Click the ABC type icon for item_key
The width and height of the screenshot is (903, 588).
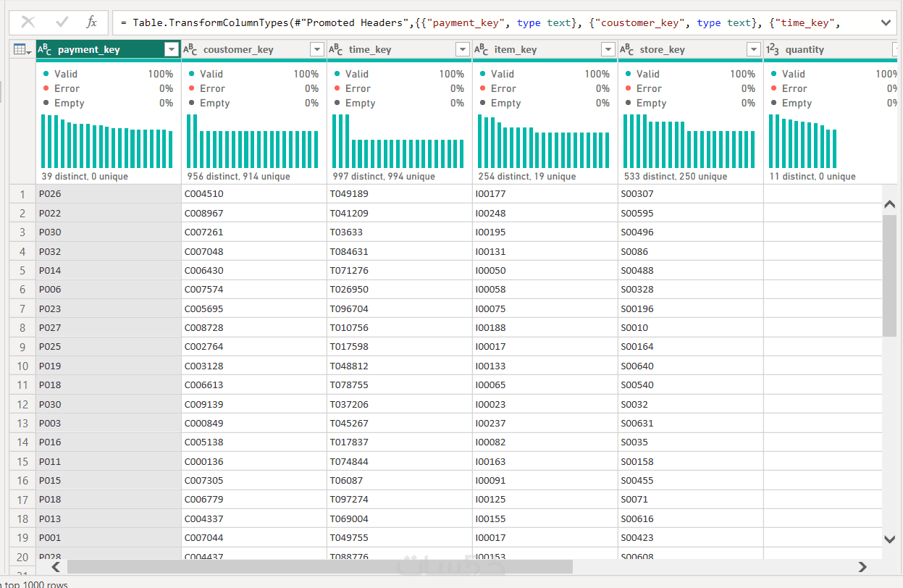(x=482, y=49)
